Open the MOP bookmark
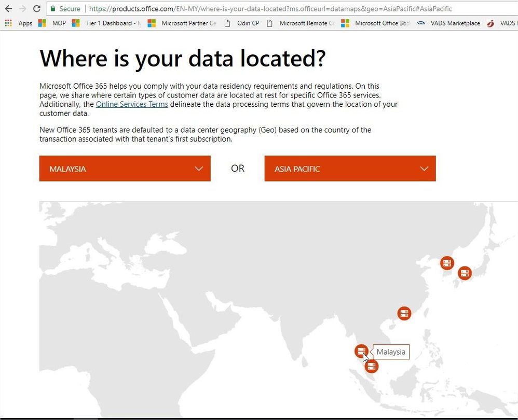This screenshot has width=518, height=420. (52, 23)
